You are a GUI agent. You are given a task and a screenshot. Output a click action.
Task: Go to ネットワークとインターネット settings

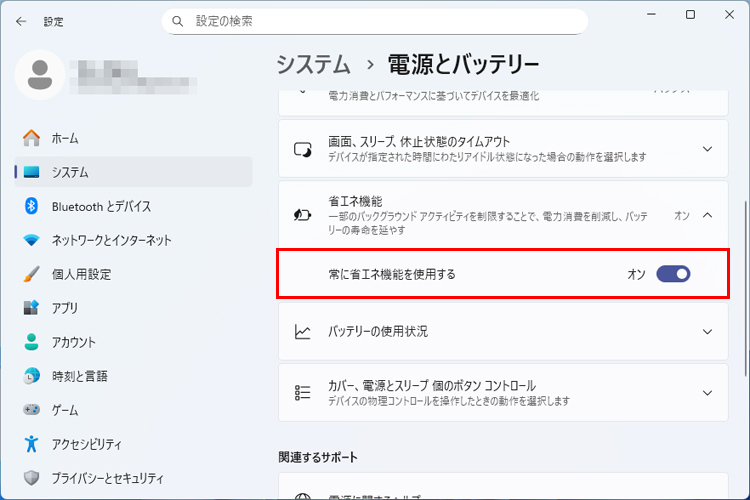tap(111, 240)
